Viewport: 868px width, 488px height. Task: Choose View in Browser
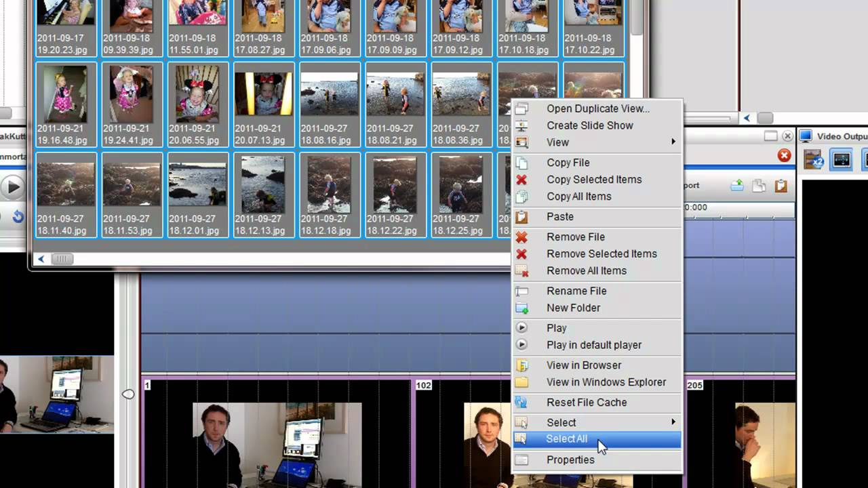click(x=597, y=365)
